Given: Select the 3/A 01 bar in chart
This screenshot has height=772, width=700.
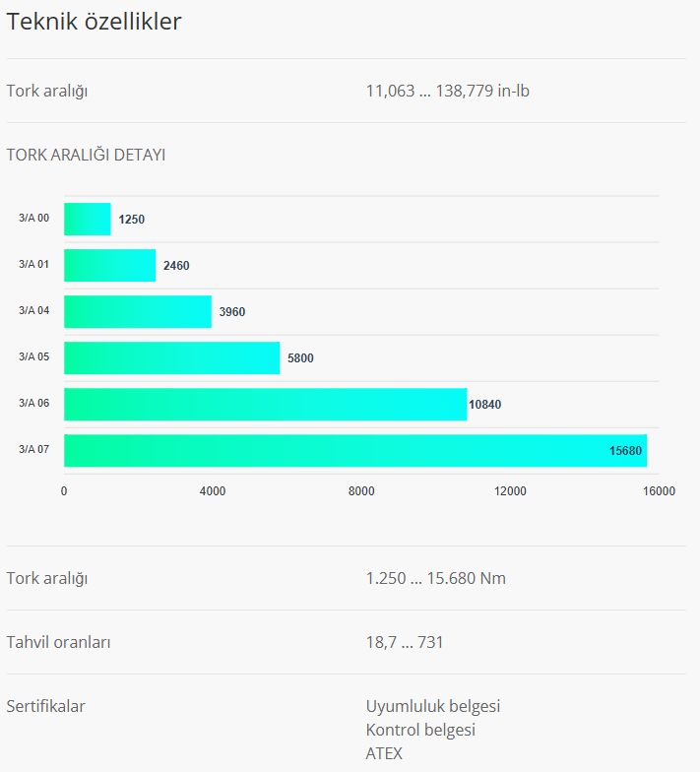Looking at the screenshot, I should click(109, 265).
